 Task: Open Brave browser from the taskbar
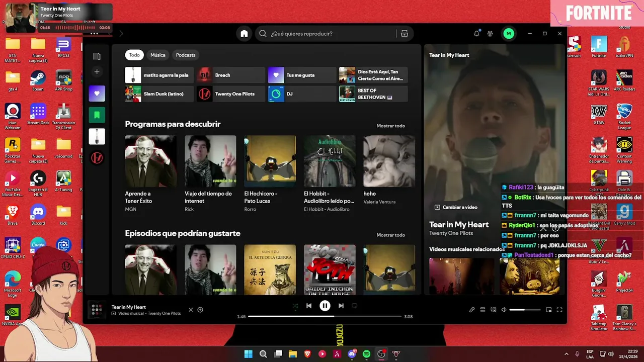307,354
